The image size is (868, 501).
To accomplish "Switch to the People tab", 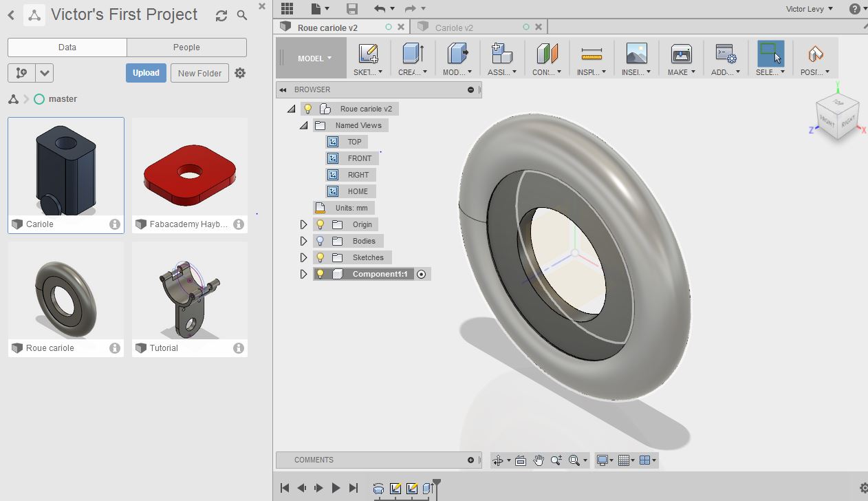I will click(186, 47).
